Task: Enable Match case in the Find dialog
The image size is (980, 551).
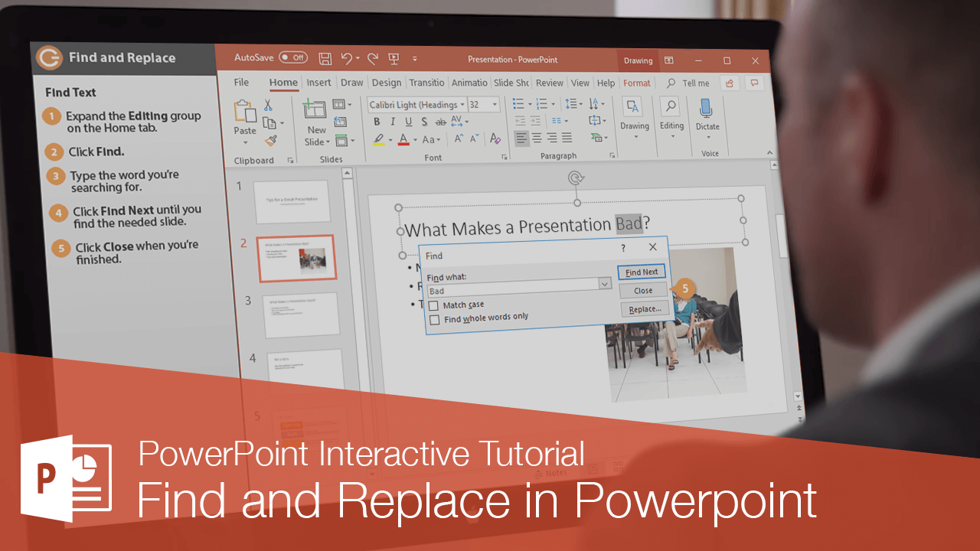Action: 434,305
